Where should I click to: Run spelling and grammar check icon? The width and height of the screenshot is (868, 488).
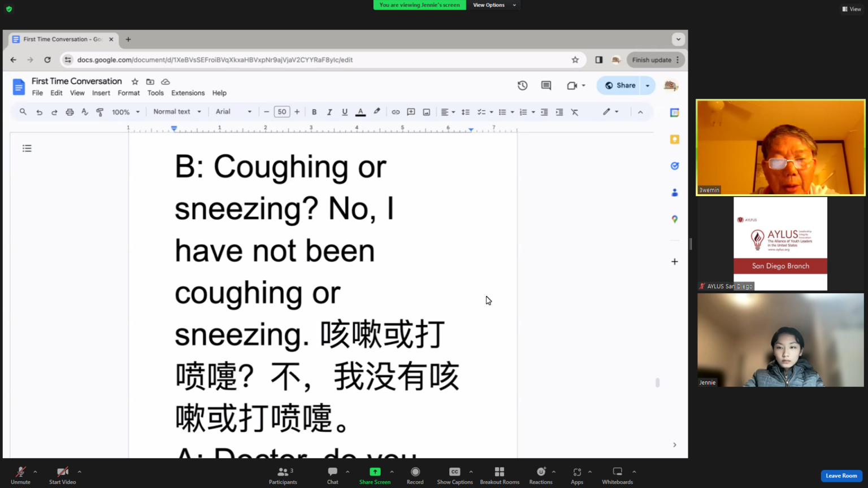pyautogui.click(x=85, y=112)
